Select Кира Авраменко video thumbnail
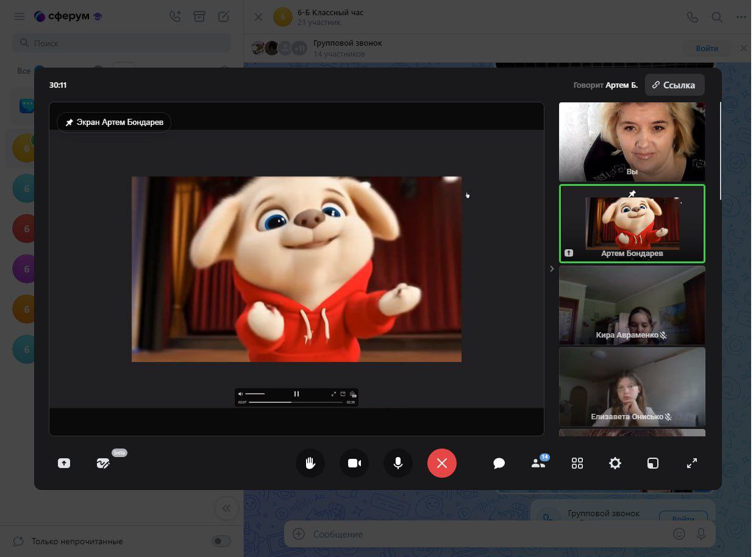 tap(632, 305)
